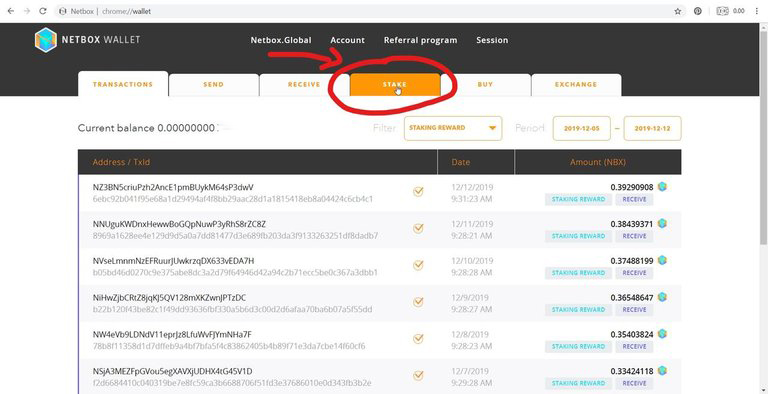
Task: Click NBX coin icon beside 0.35403824
Action: (x=662, y=333)
